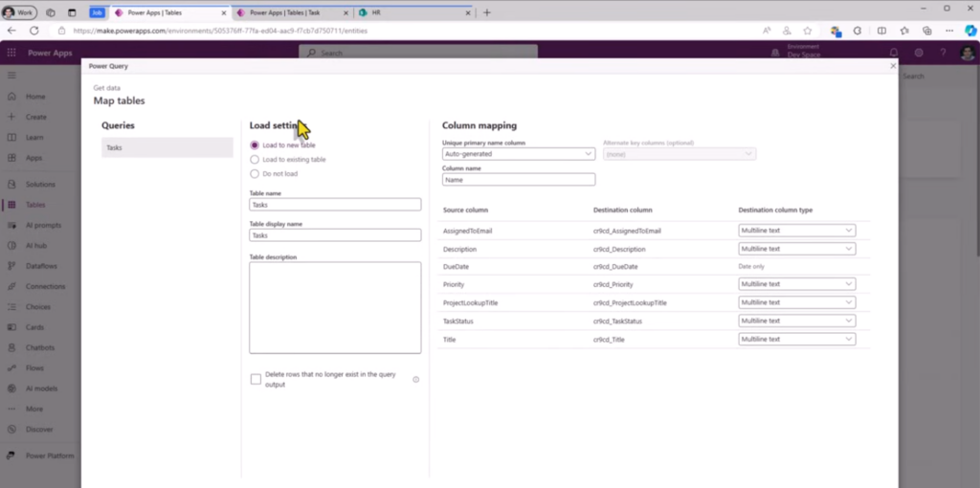980x488 pixels.
Task: Open the Dataflows icon in sidebar
Action: pyautogui.click(x=11, y=266)
